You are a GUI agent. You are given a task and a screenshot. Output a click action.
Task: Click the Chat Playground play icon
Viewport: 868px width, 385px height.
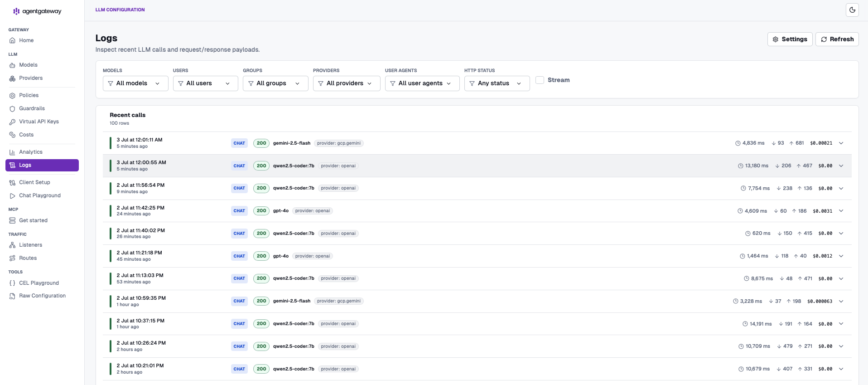point(12,195)
